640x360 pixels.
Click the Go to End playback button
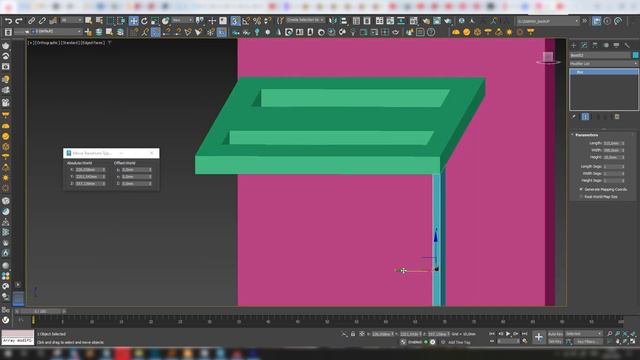point(524,334)
